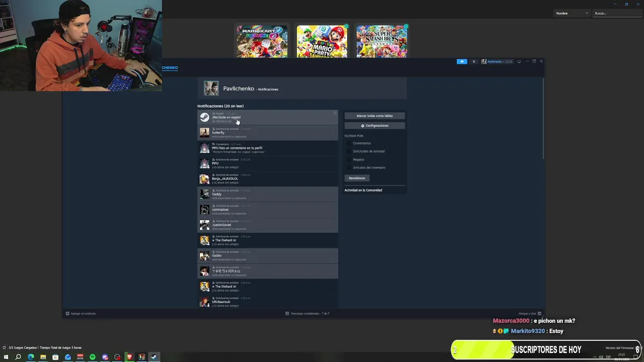
Task: Select Super Smash Bros Ultimate cover
Action: (x=382, y=41)
